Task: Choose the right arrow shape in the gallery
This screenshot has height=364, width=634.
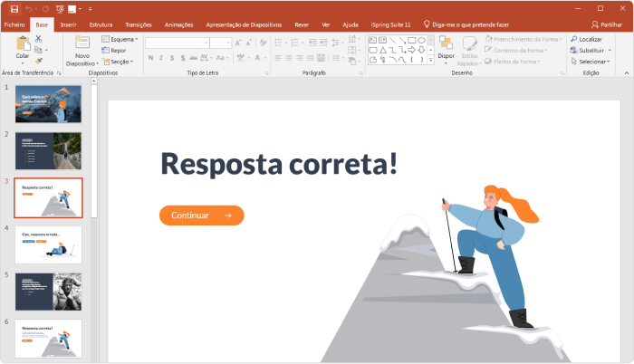Action: pyautogui.click(x=411, y=50)
